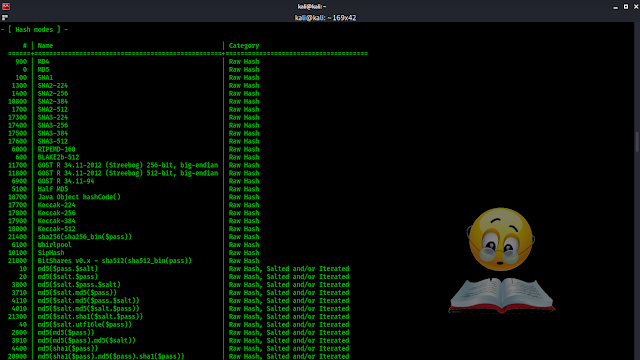Click the mode number '6100' for Whirlpool
Viewport: 640px width, 360px height.
(19, 244)
